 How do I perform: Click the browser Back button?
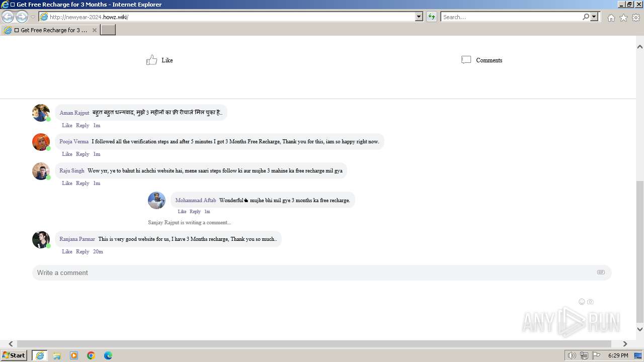[x=8, y=17]
